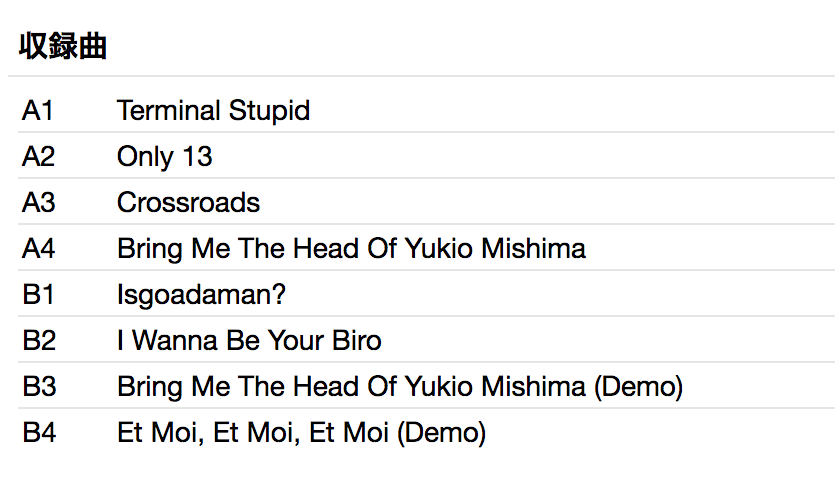835x483 pixels.
Task: Select the track title Terminal Stupid
Action: [x=213, y=110]
